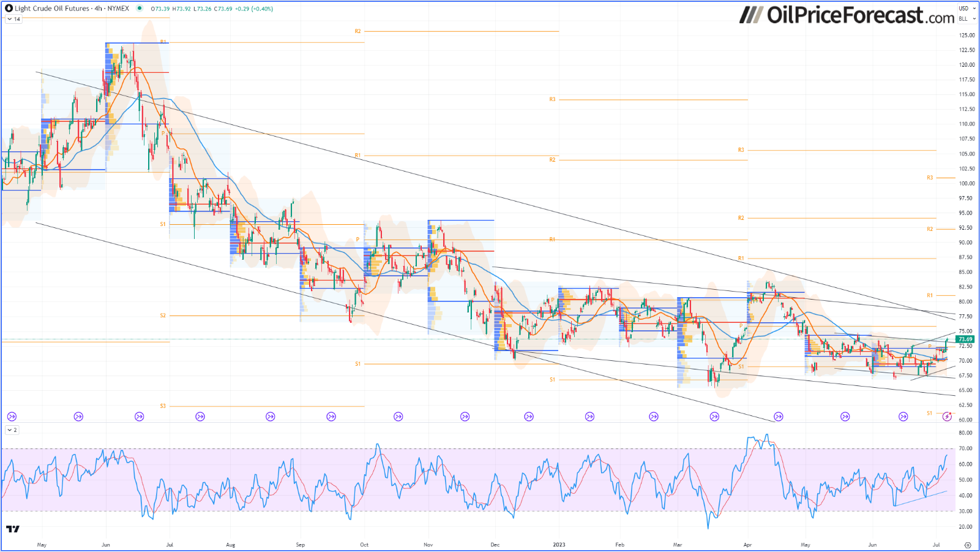This screenshot has width=980, height=552.
Task: Click the green market open status dot
Action: [x=140, y=9]
